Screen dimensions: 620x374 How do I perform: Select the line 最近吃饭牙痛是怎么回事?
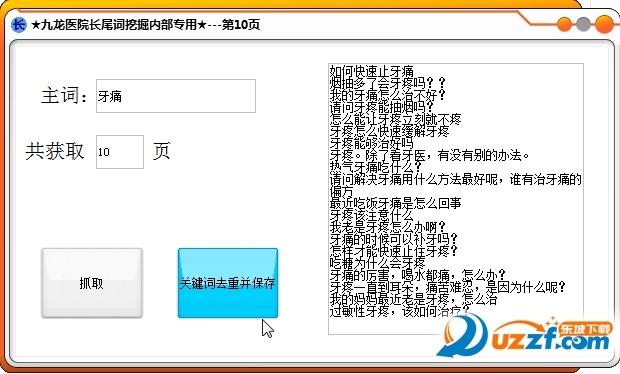click(395, 203)
